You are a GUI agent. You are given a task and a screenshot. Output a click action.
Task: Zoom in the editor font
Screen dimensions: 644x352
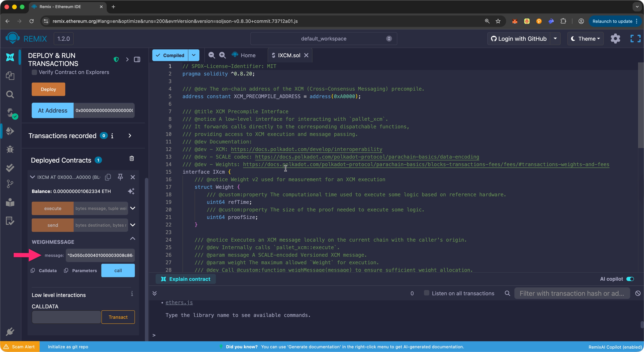[222, 55]
